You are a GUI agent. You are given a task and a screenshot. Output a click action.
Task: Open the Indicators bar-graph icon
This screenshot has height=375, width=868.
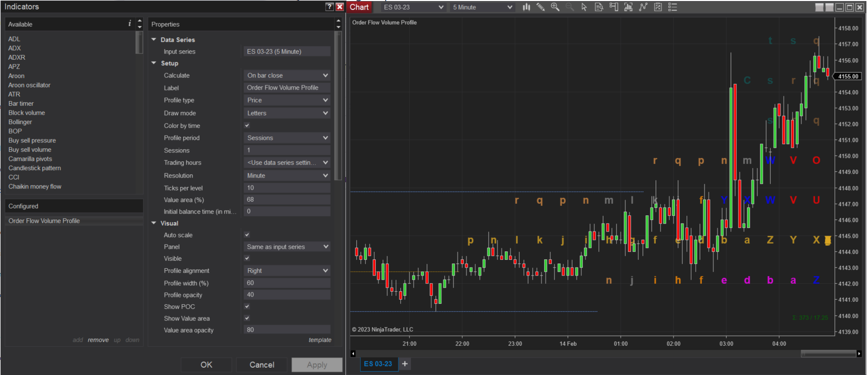point(628,7)
